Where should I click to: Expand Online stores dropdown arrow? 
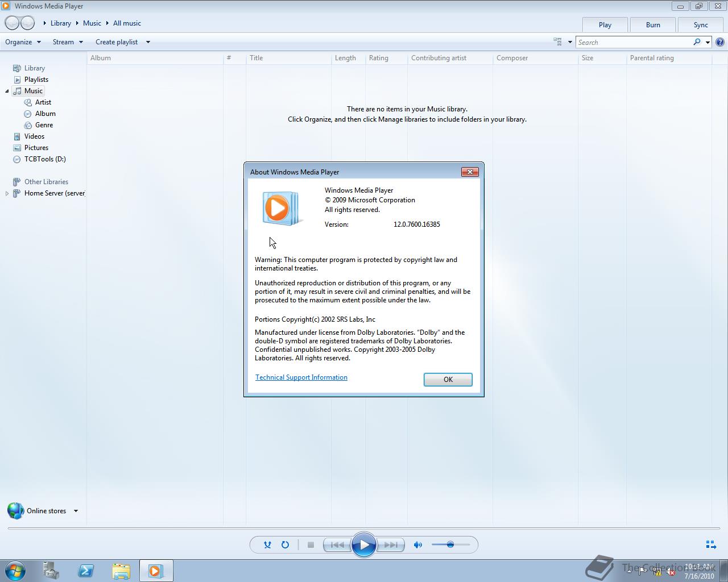76,511
